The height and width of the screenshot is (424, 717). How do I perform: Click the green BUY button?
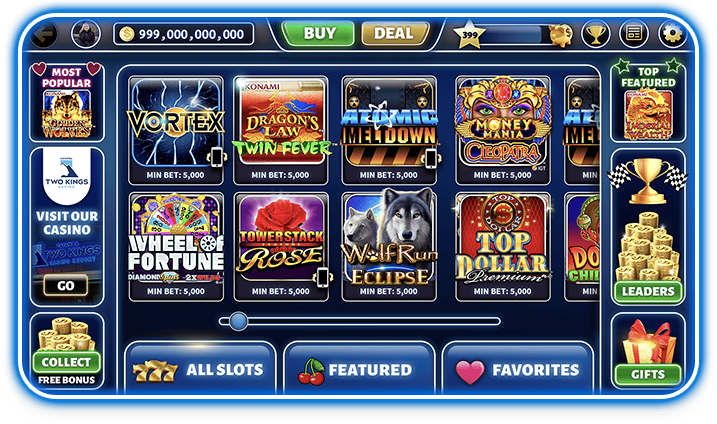[x=318, y=33]
